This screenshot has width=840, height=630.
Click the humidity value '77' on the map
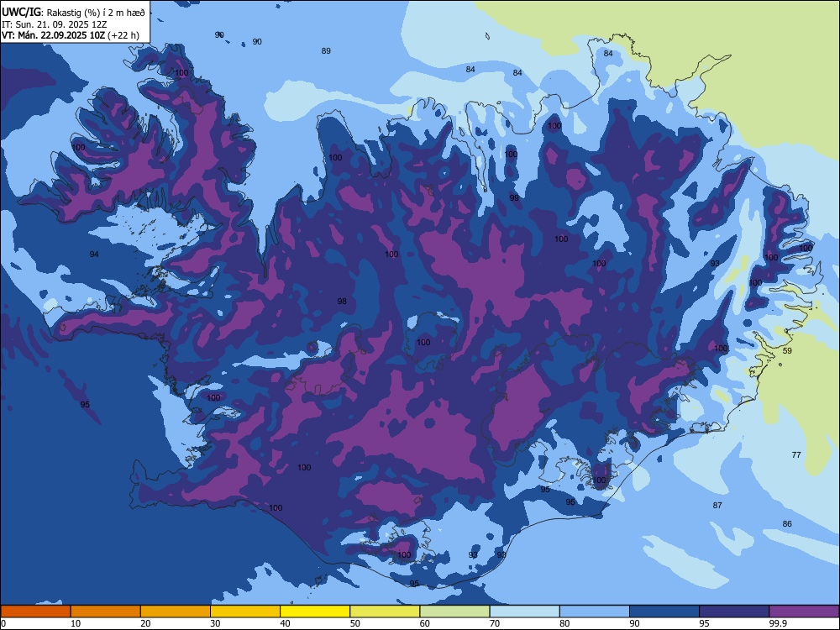pos(796,454)
